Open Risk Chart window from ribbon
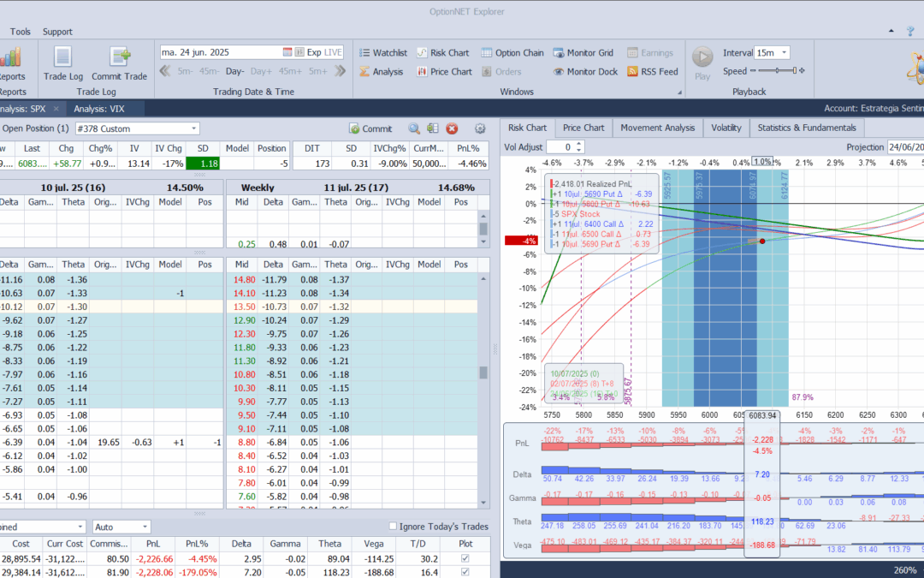 pyautogui.click(x=442, y=52)
